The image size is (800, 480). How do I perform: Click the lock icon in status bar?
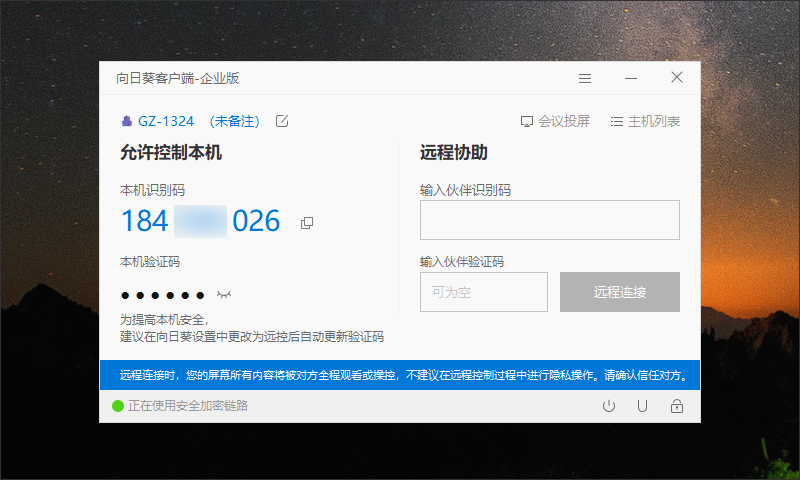pyautogui.click(x=677, y=406)
